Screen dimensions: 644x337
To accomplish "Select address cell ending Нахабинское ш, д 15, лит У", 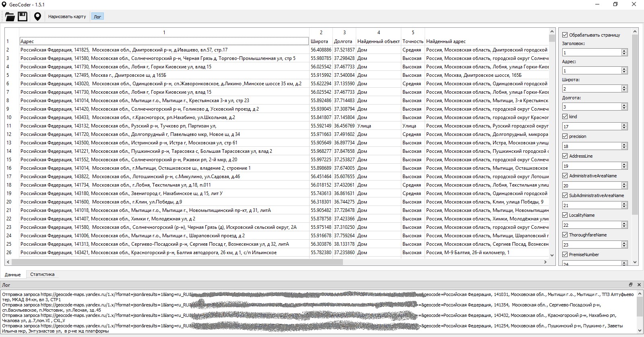I will 164,193.
